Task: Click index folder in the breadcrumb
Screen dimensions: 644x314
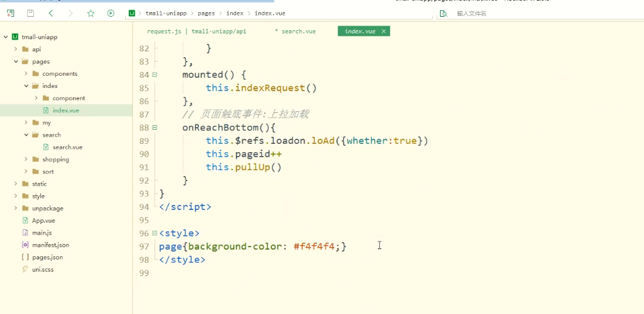Action: click(235, 13)
